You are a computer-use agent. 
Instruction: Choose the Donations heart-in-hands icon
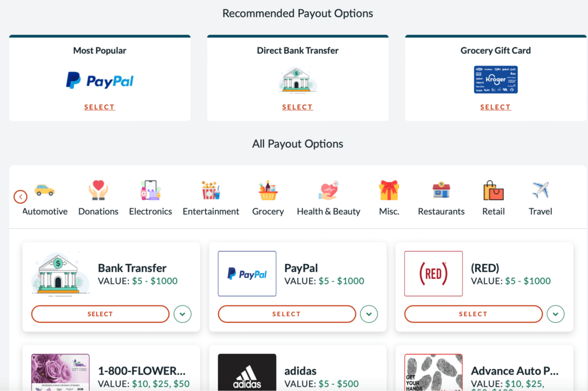(x=98, y=191)
